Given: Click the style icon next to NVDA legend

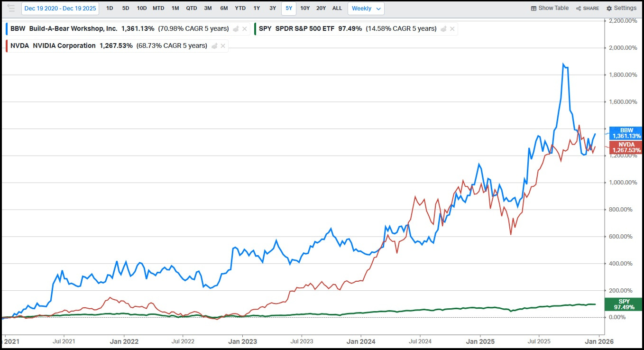Looking at the screenshot, I should click(214, 46).
